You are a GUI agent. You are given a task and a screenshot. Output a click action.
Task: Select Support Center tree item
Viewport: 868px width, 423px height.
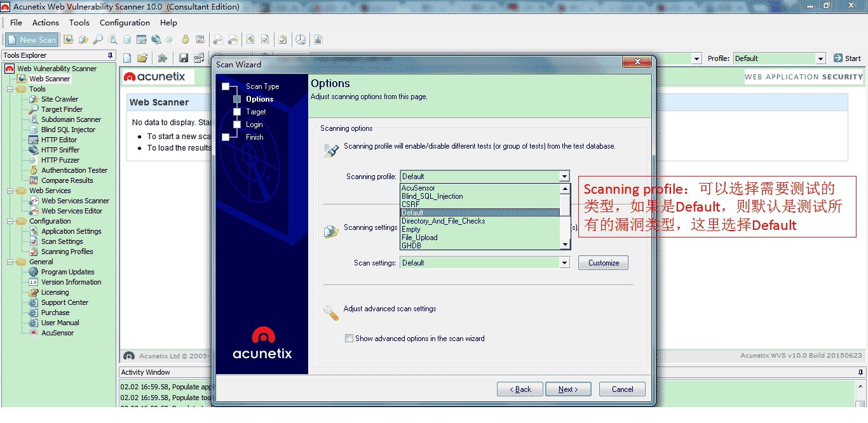[64, 302]
